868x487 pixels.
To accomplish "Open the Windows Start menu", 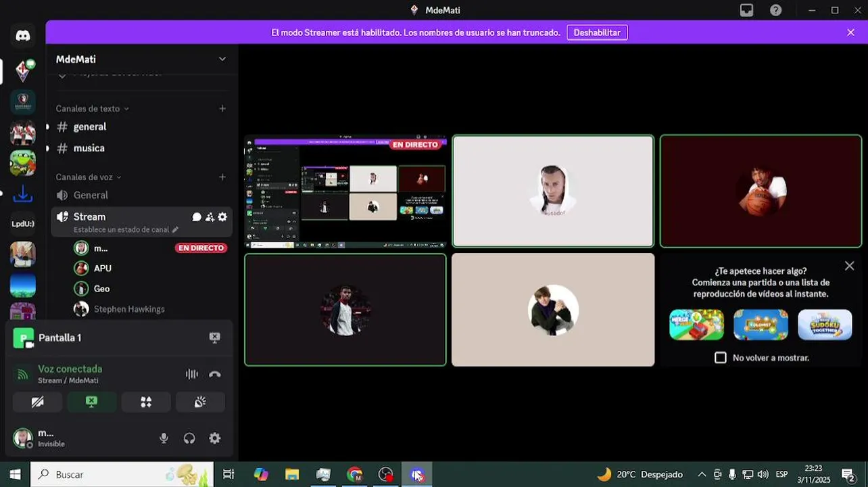I will point(15,474).
